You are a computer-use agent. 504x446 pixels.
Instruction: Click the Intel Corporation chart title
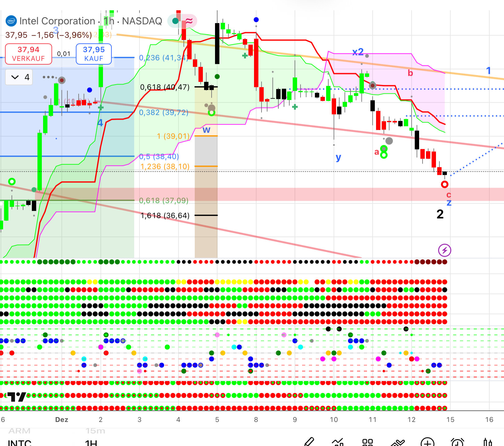click(x=57, y=21)
